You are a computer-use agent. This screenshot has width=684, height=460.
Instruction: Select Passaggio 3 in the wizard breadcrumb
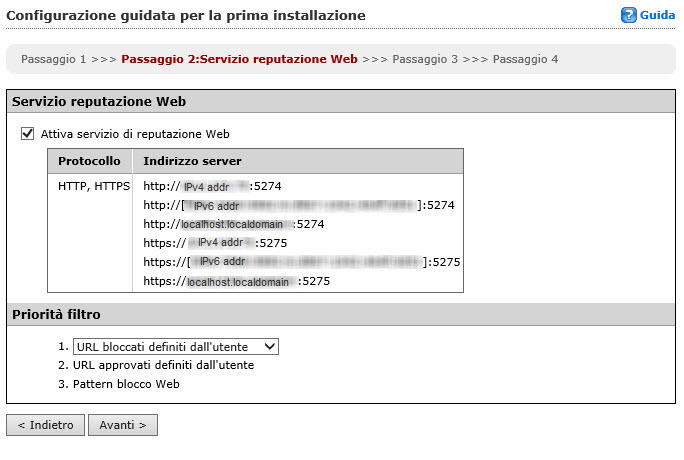coord(424,59)
